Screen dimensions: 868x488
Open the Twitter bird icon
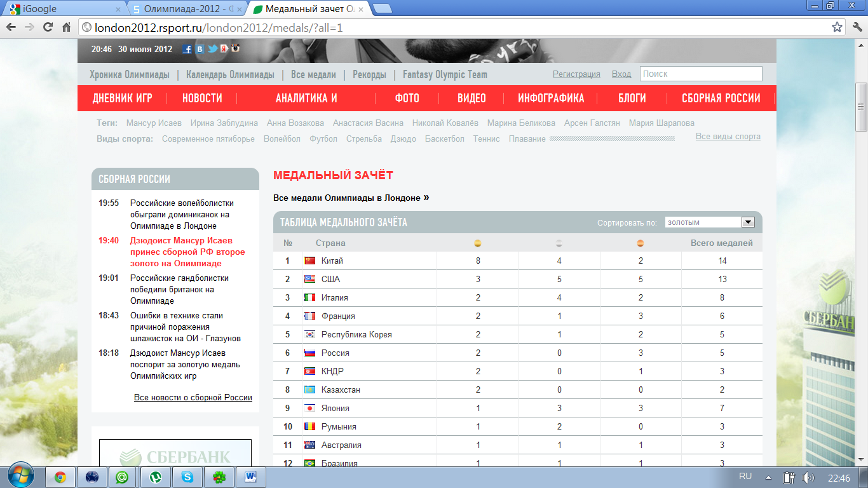pos(212,49)
